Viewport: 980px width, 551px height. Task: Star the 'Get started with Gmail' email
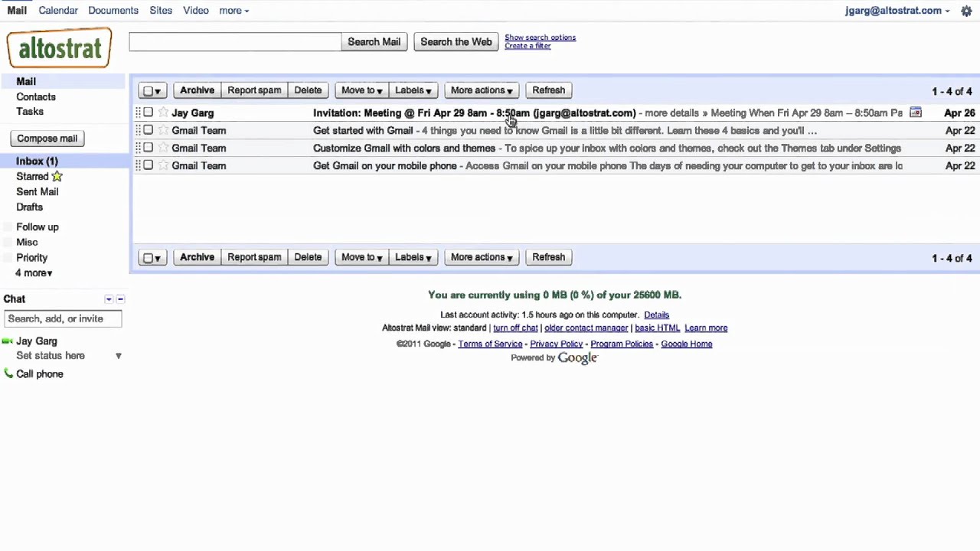point(163,130)
